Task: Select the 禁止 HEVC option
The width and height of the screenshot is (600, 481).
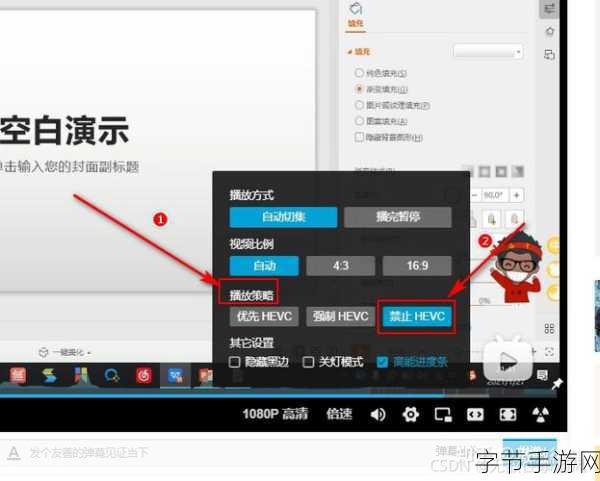Action: coord(417,316)
